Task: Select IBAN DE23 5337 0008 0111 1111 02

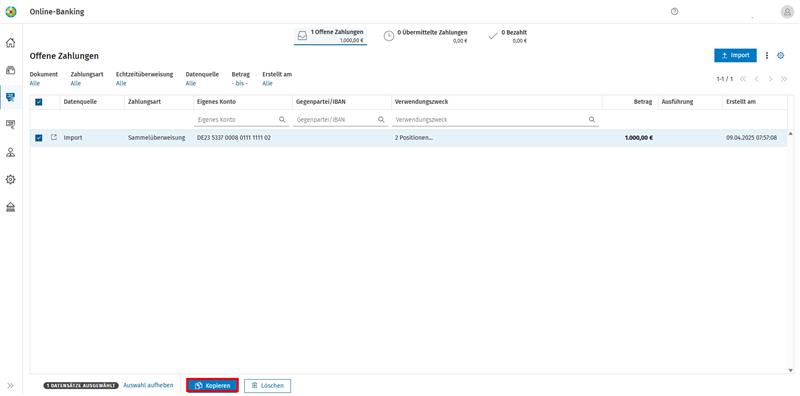Action: pos(234,138)
